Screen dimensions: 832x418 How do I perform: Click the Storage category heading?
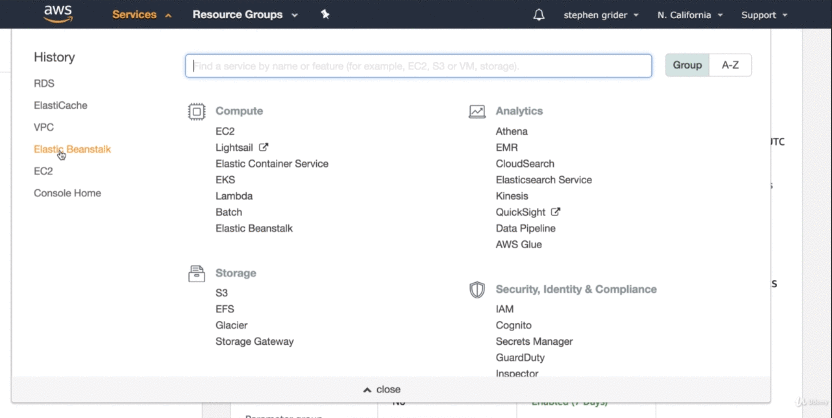[x=236, y=273]
